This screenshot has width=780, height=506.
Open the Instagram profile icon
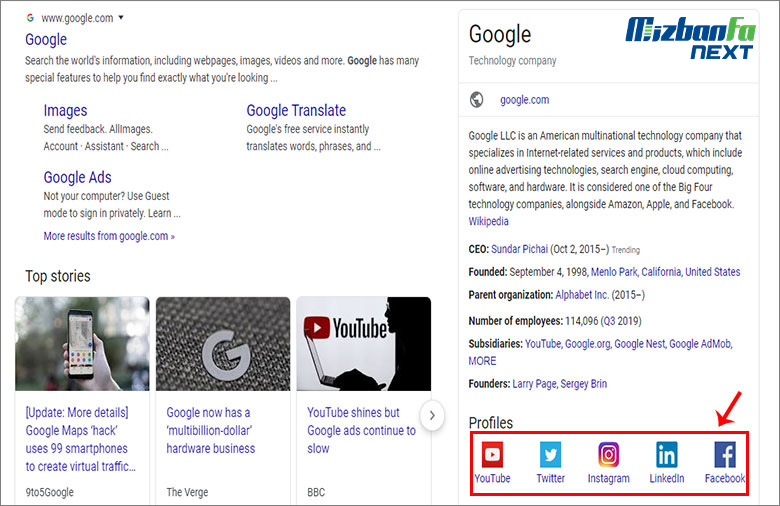pyautogui.click(x=608, y=454)
